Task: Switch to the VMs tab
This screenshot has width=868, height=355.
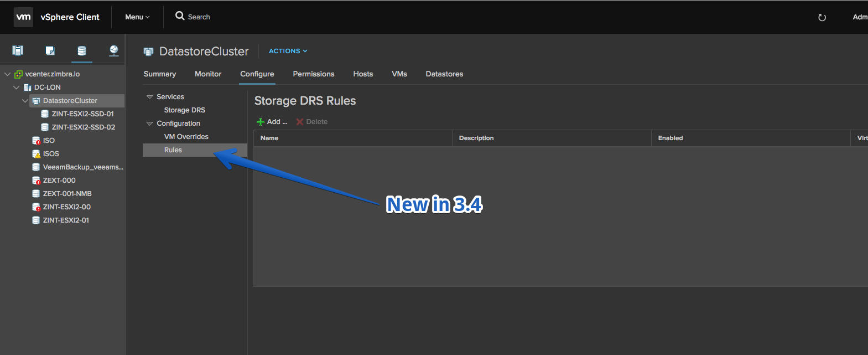Action: [399, 74]
